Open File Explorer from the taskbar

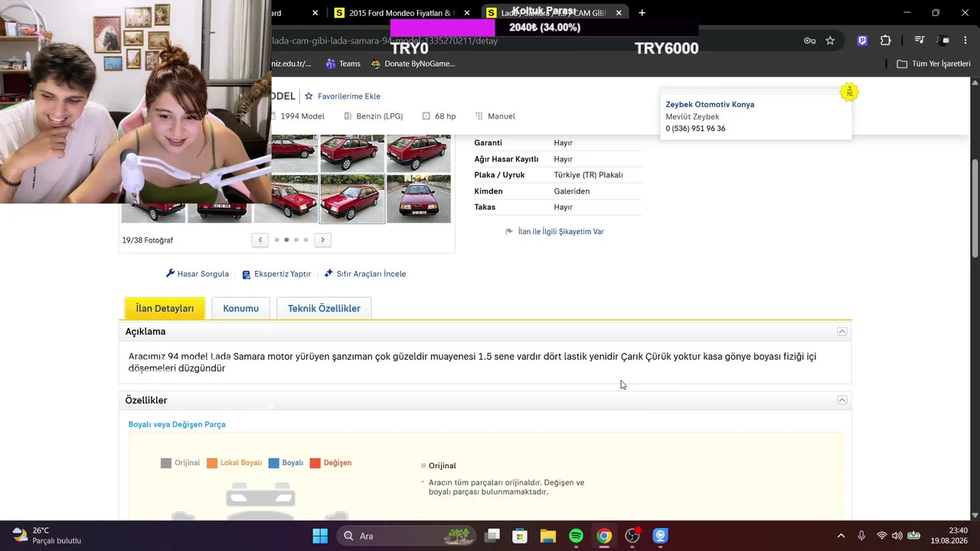[548, 536]
